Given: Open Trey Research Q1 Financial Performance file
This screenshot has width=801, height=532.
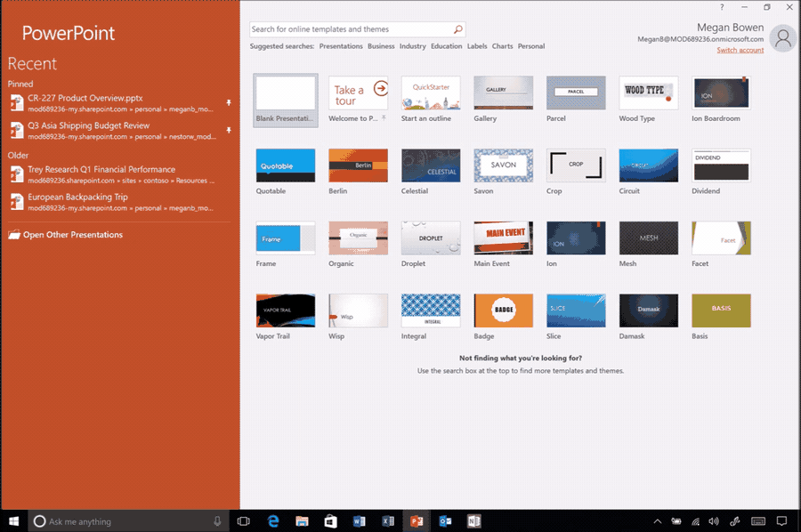Looking at the screenshot, I should (x=101, y=169).
